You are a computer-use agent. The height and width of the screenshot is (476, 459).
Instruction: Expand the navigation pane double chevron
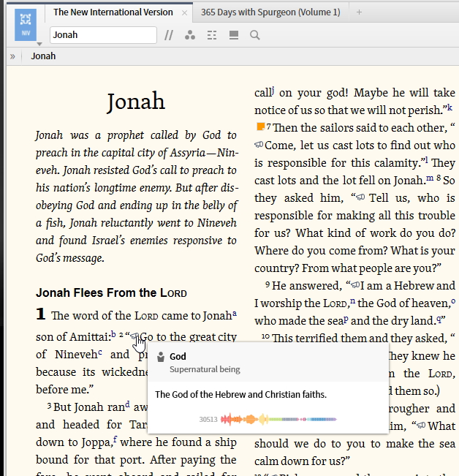(x=12, y=56)
